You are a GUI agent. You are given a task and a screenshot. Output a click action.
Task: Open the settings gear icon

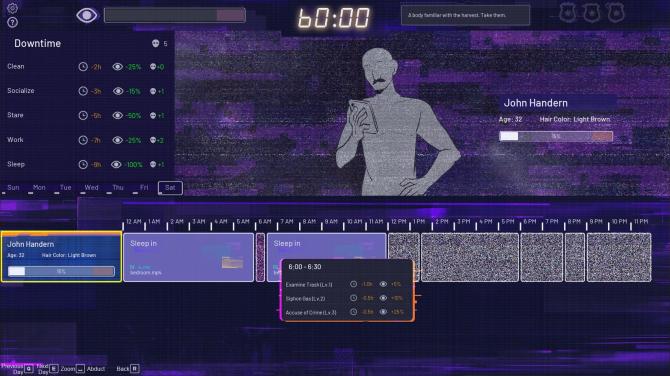click(12, 8)
